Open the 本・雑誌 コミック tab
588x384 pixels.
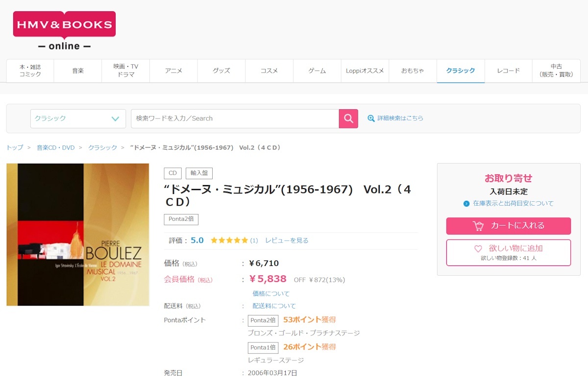coord(30,71)
